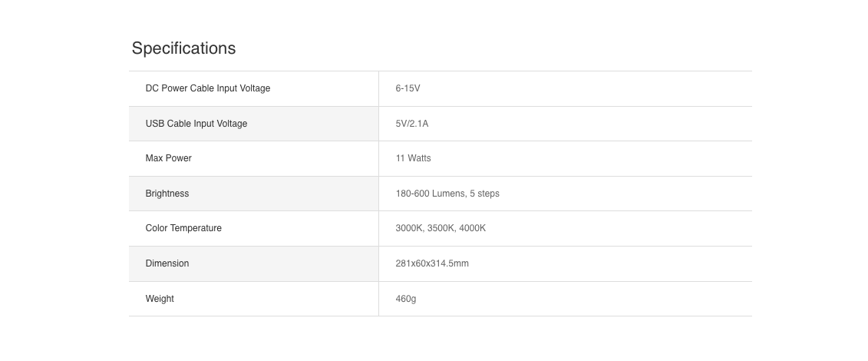The image size is (868, 361).
Task: Click the 281x60x314.5mm value
Action: 432,263
